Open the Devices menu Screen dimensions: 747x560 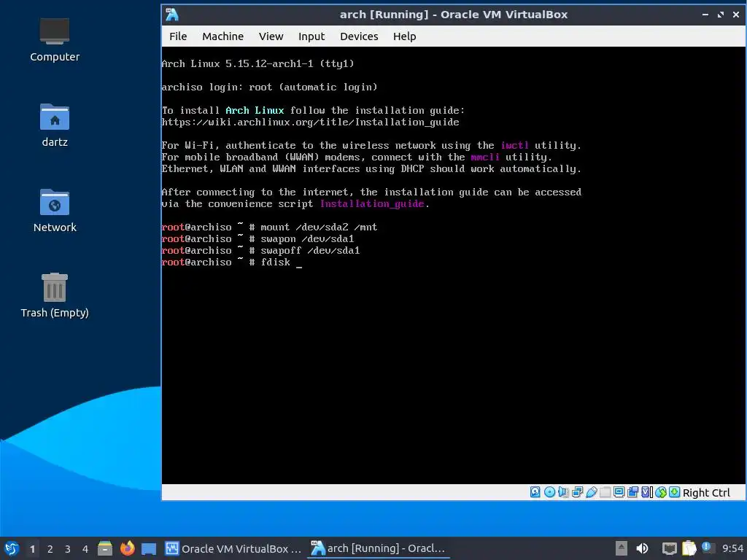359,36
